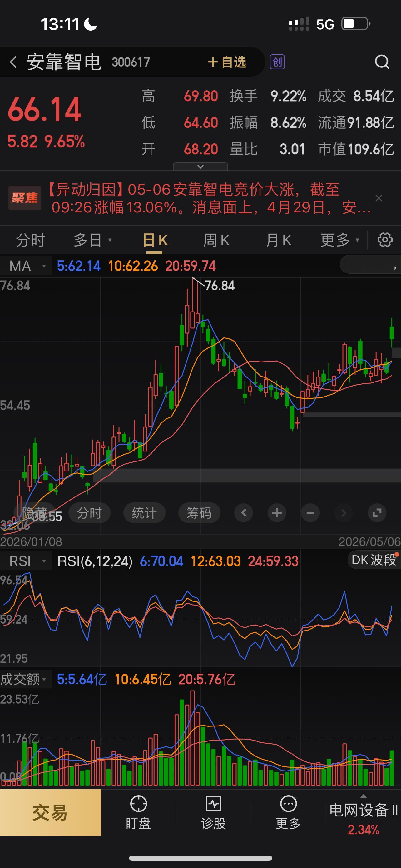The image size is (401, 868).
Task: Tap the 交易 trade button
Action: [51, 812]
